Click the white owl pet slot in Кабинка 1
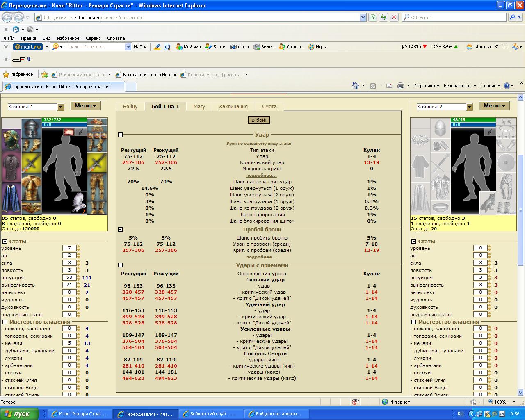525x420 pixels. click(x=79, y=203)
